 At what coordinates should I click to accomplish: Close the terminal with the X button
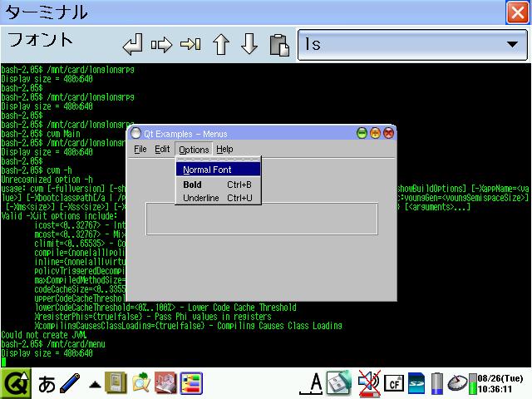tap(517, 12)
